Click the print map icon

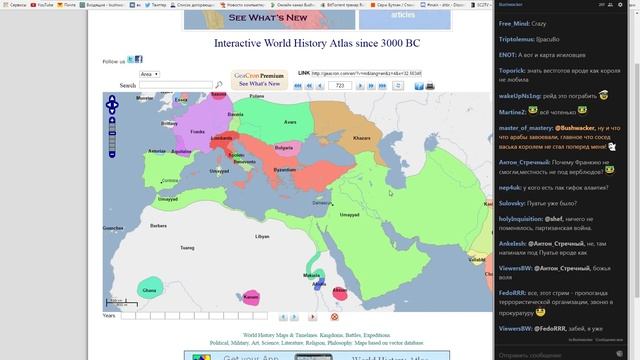430,86
